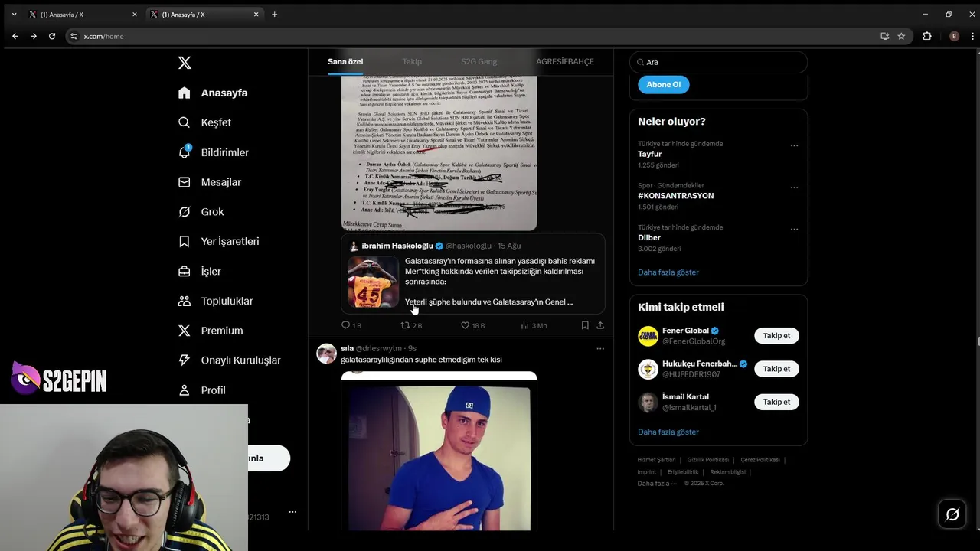Open Profil page
980x551 pixels.
point(202,390)
